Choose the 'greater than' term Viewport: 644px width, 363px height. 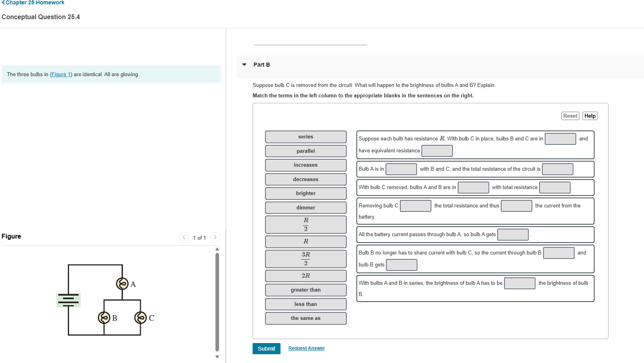(305, 290)
